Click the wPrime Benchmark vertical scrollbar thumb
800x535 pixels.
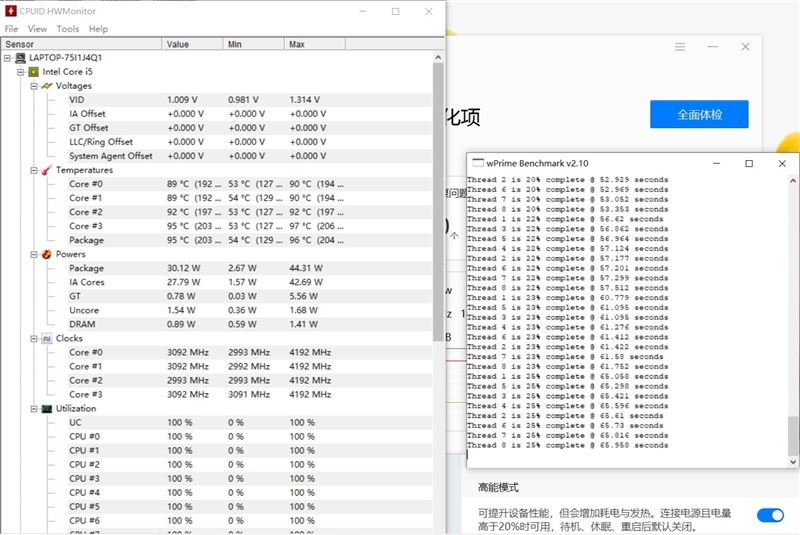792,436
